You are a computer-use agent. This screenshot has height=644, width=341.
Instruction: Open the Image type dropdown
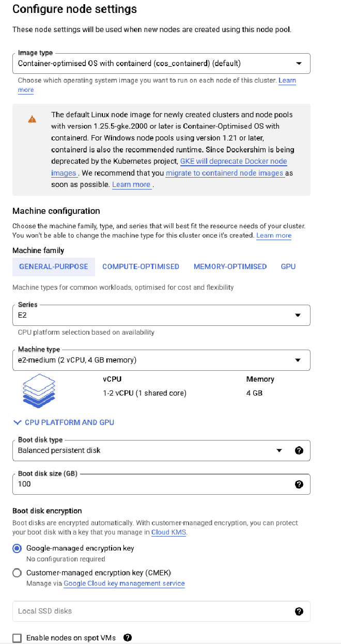point(161,64)
